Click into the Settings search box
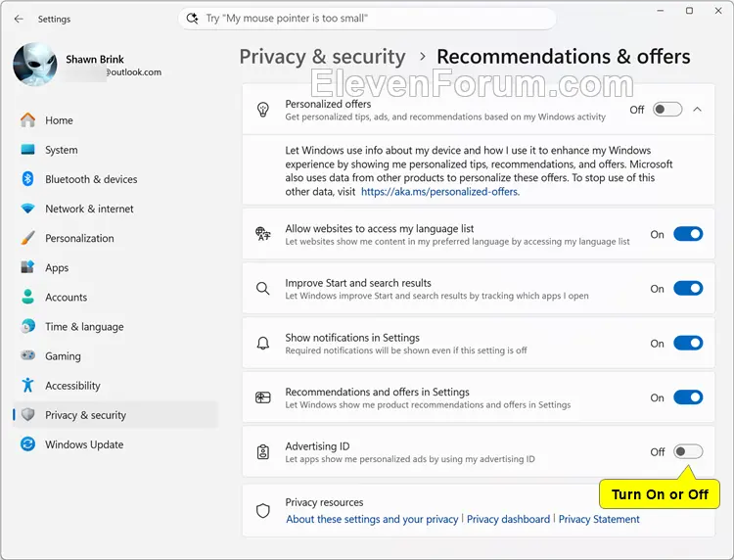The height and width of the screenshot is (560, 734). [367, 19]
